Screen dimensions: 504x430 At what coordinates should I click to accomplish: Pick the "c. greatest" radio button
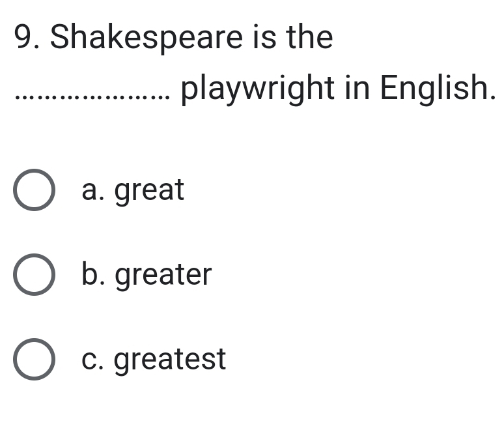[33, 359]
